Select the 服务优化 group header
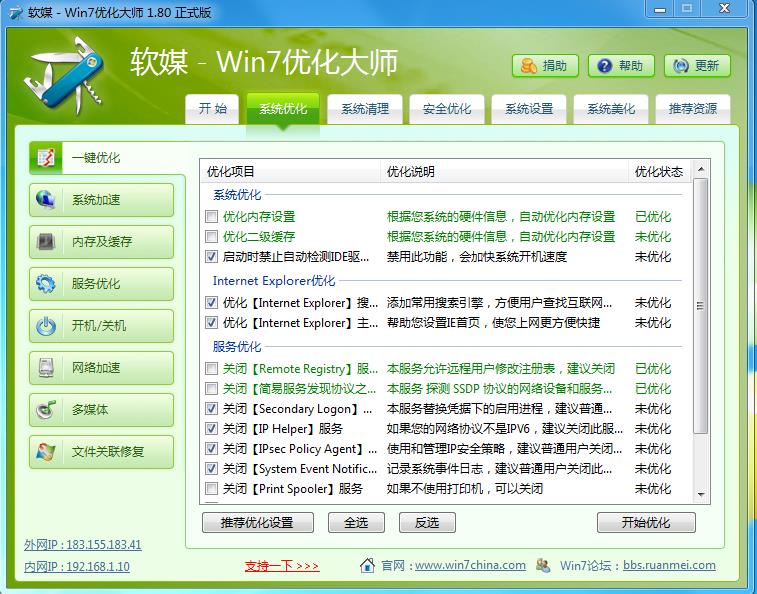 point(237,346)
